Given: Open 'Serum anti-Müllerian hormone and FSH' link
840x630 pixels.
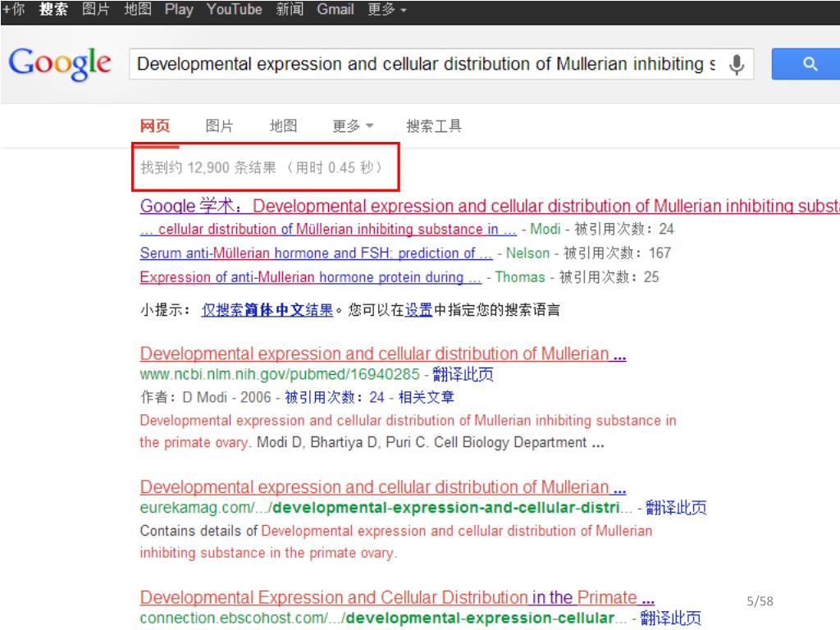Looking at the screenshot, I should [316, 253].
